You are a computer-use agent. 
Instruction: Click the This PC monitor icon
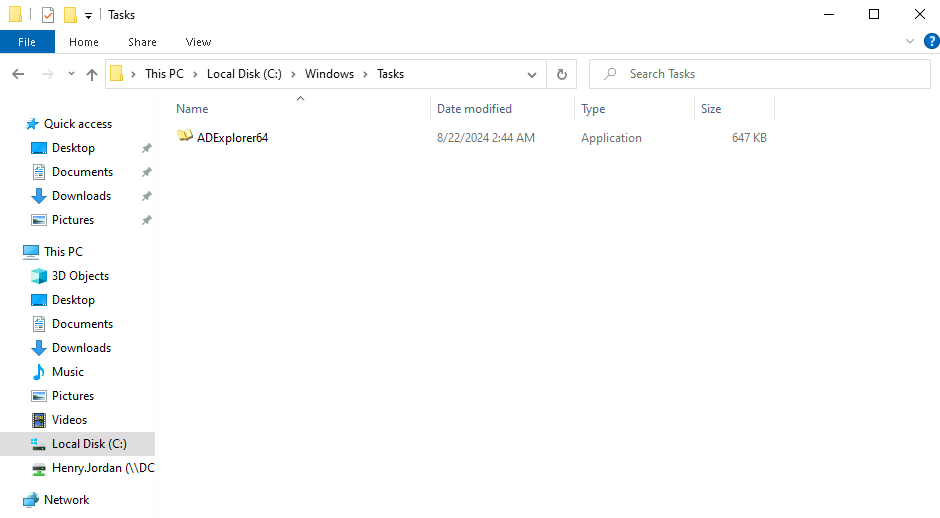(31, 252)
